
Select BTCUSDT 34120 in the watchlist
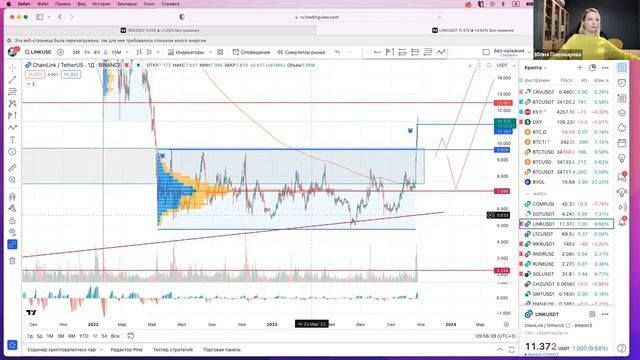(567, 102)
